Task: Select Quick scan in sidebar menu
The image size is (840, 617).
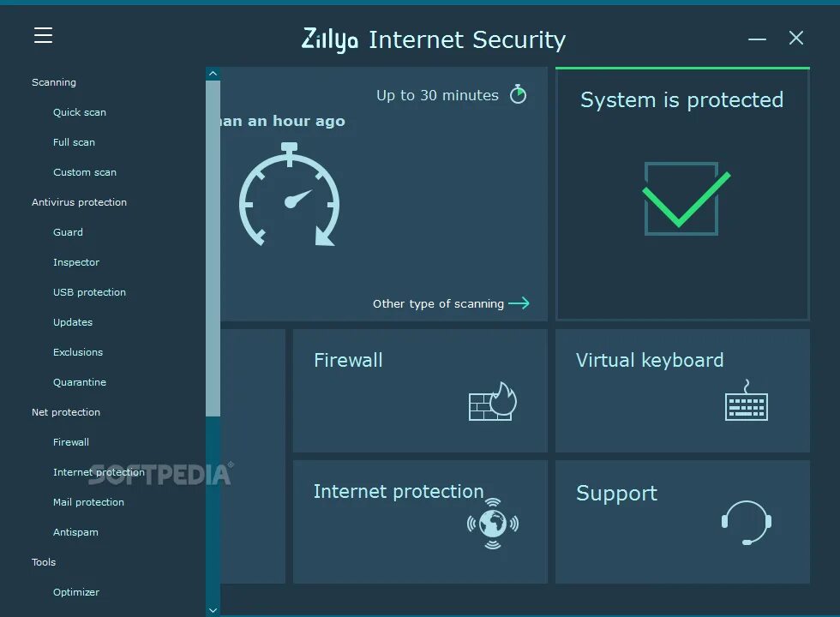Action: pos(80,112)
